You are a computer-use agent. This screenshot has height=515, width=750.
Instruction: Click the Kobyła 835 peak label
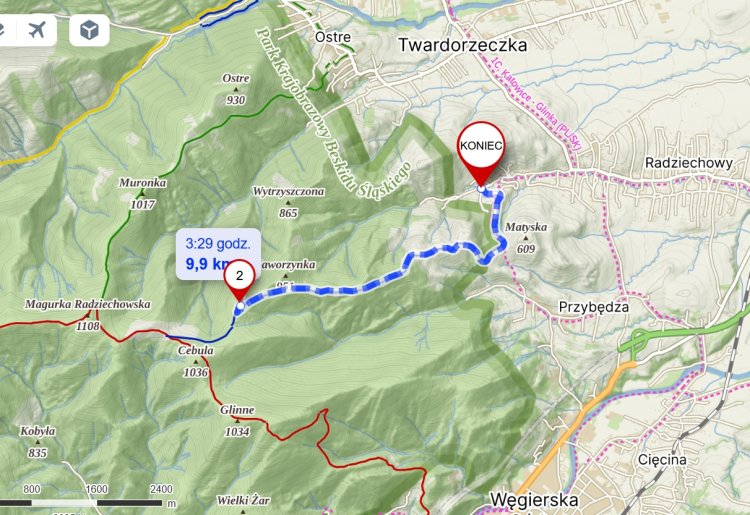coord(38,442)
